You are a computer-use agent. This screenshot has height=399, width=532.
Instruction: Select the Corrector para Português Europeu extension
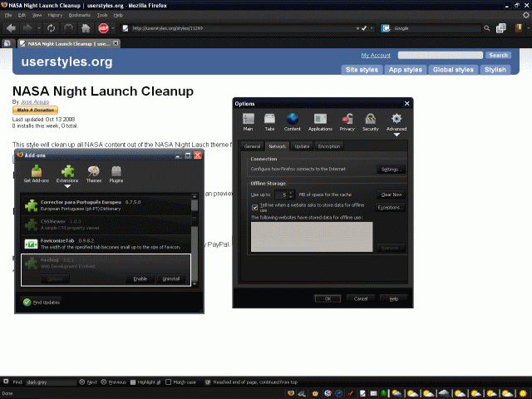point(106,205)
